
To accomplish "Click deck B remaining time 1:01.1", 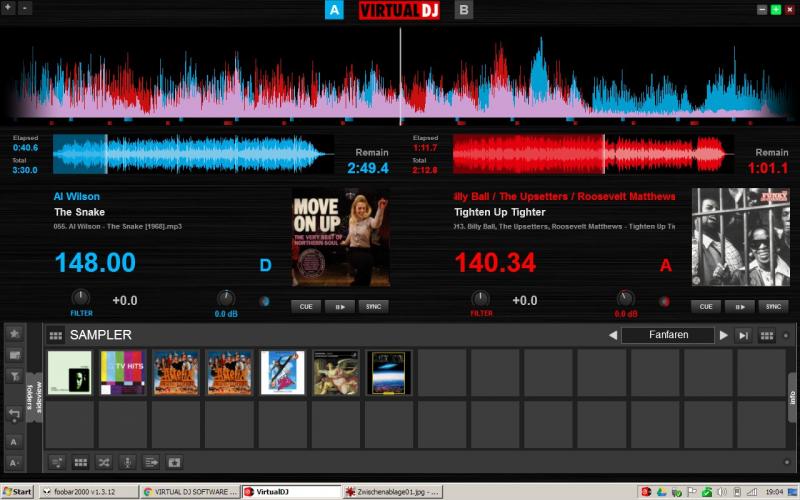I will tap(768, 168).
